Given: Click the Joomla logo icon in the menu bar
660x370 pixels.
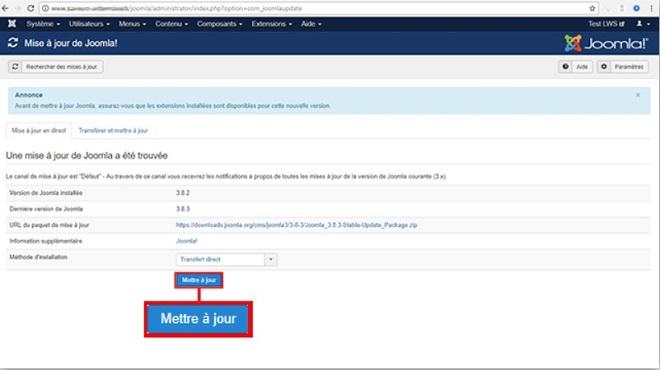Looking at the screenshot, I should coord(12,24).
